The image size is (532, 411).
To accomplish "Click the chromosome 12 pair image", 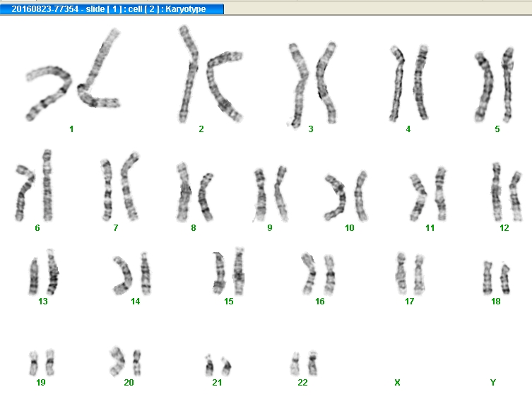I will 507,191.
